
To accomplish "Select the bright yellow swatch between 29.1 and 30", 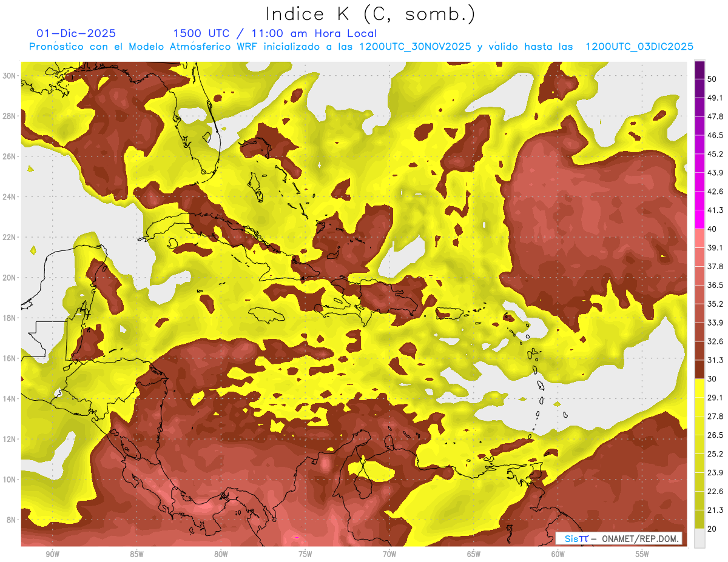I will [699, 388].
